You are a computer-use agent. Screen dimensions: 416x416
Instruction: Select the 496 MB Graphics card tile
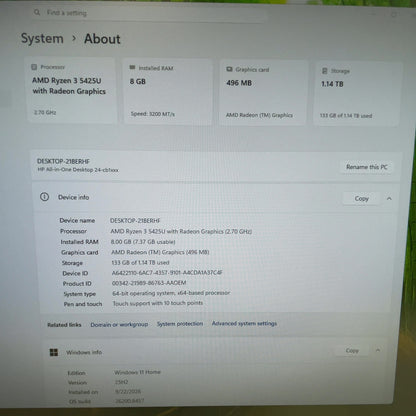263,93
